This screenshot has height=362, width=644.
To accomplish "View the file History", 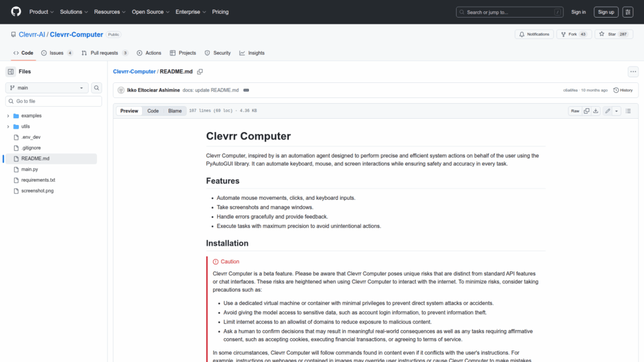I will click(x=623, y=90).
